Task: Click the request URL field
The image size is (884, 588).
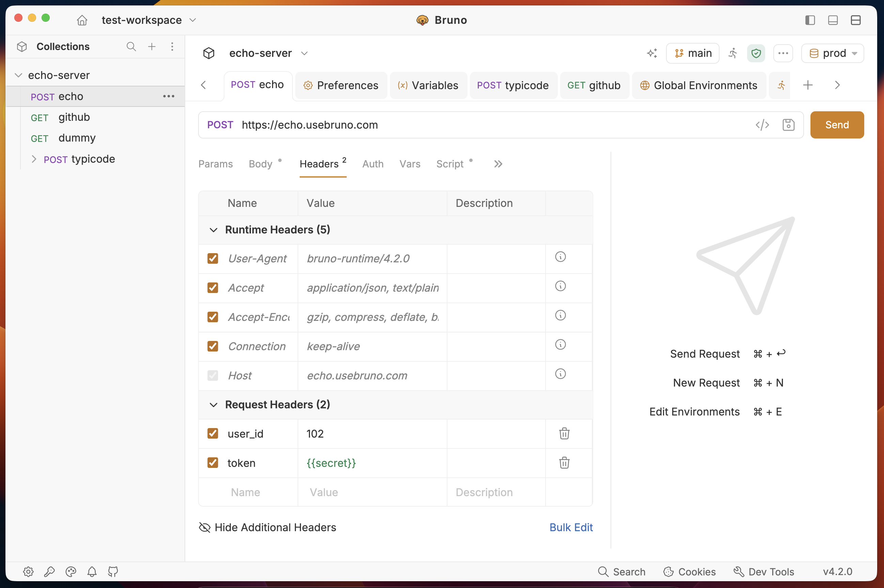Action: (493, 125)
